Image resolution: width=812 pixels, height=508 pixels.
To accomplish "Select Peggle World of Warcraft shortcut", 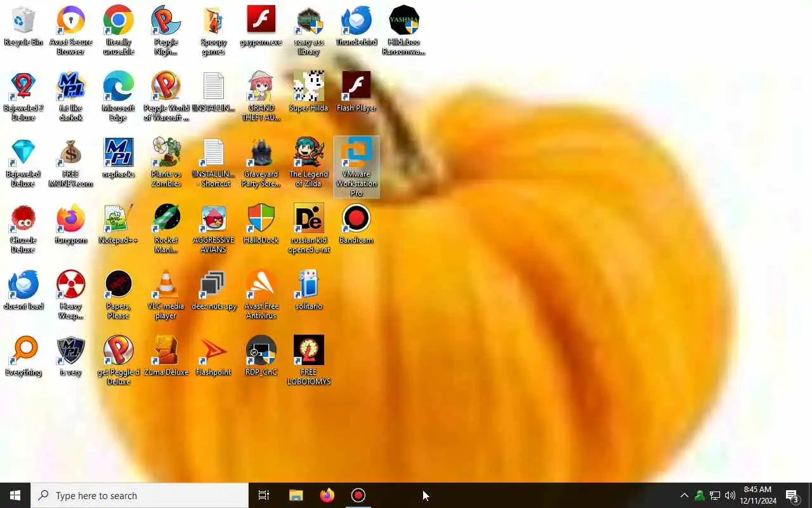I will point(166,97).
